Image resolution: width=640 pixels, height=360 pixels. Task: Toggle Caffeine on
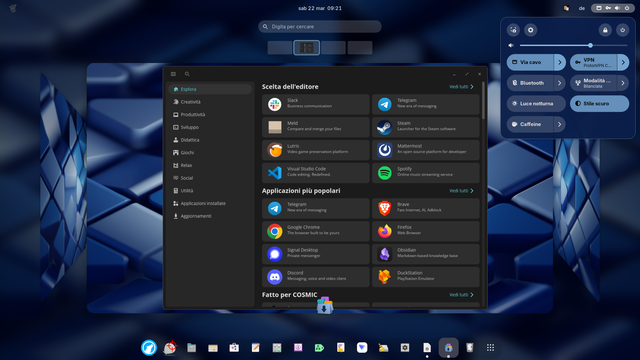(530, 124)
